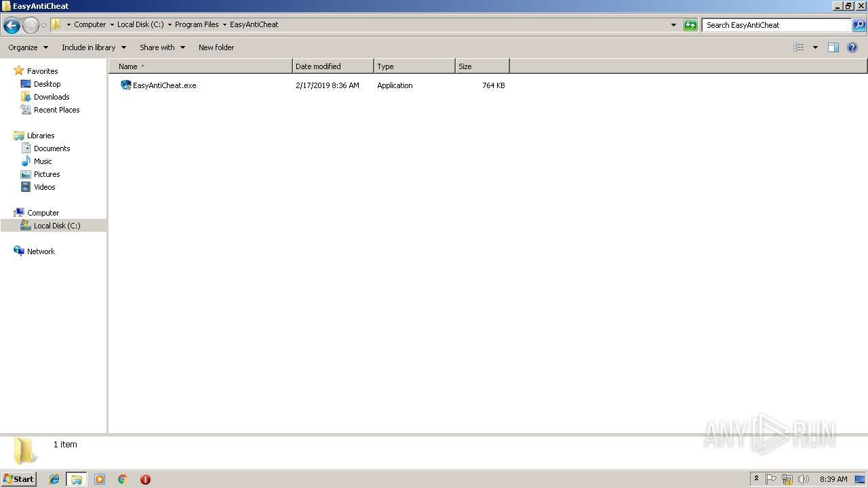
Task: Click the 8:39 AM taskbar clock
Action: 833,479
